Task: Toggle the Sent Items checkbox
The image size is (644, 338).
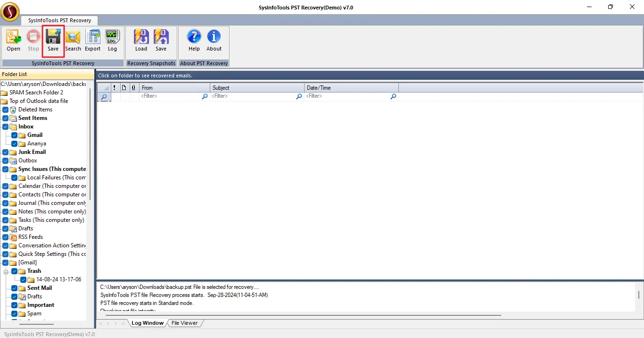Action: pos(6,118)
